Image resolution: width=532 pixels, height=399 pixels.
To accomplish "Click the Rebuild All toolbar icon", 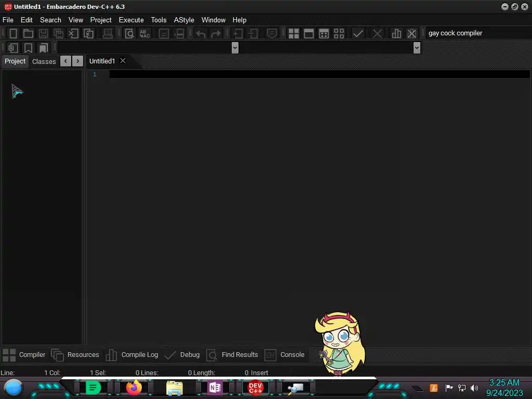I will [x=339, y=33].
